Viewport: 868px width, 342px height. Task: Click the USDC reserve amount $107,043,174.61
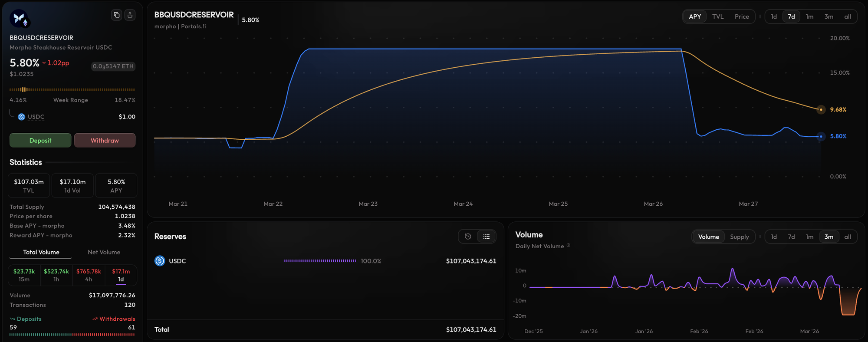pyautogui.click(x=471, y=261)
